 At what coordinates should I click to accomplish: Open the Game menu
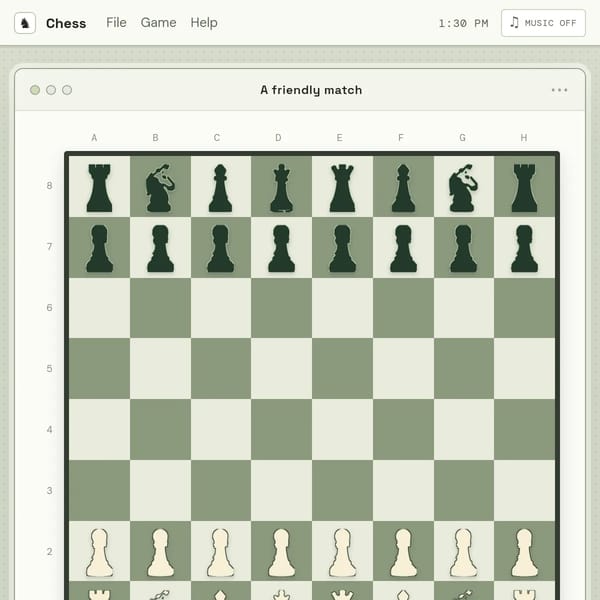coord(158,23)
